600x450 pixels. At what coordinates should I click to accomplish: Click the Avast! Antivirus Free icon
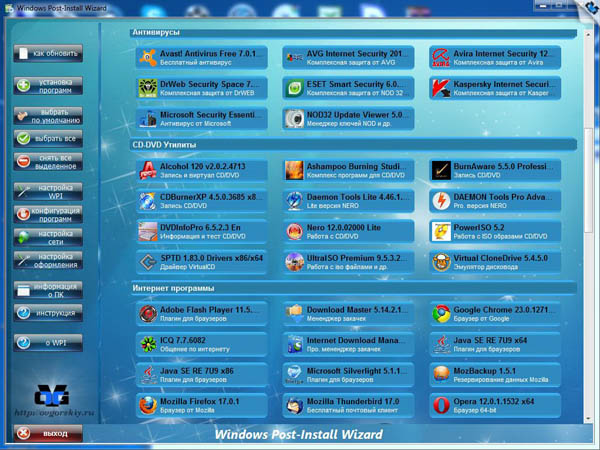(x=148, y=58)
